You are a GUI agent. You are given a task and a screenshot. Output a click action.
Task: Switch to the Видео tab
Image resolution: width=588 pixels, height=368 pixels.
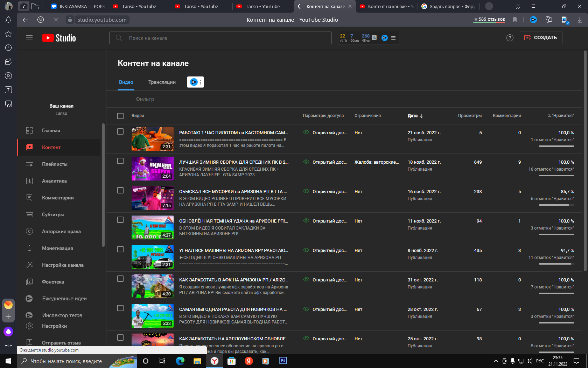coord(126,82)
